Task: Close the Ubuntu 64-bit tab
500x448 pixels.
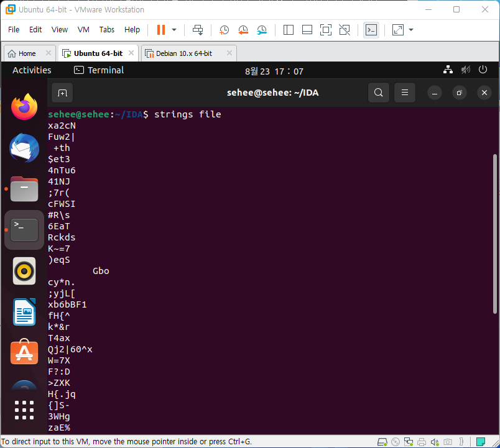Action: (x=131, y=53)
